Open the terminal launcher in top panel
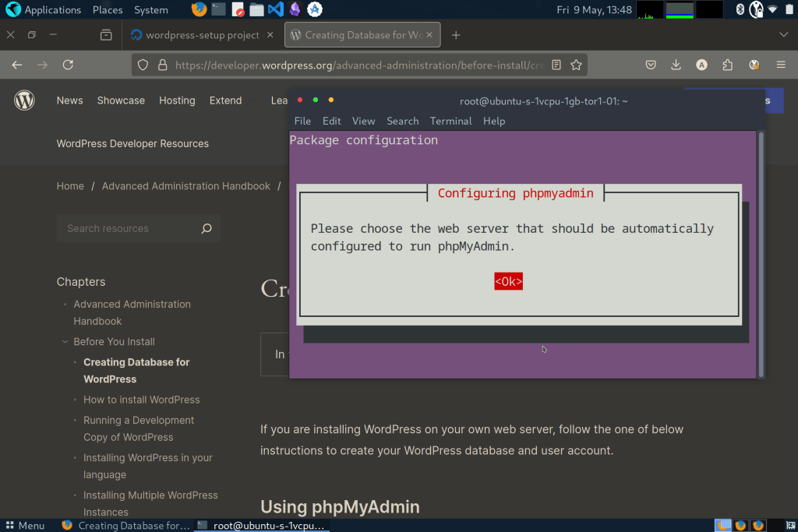The image size is (798, 532). click(x=218, y=9)
